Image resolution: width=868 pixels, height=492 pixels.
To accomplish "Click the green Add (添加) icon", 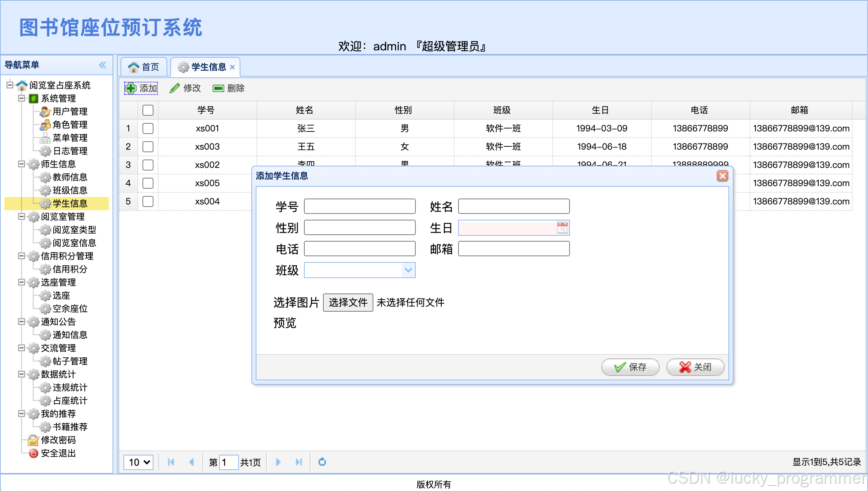I will click(130, 88).
